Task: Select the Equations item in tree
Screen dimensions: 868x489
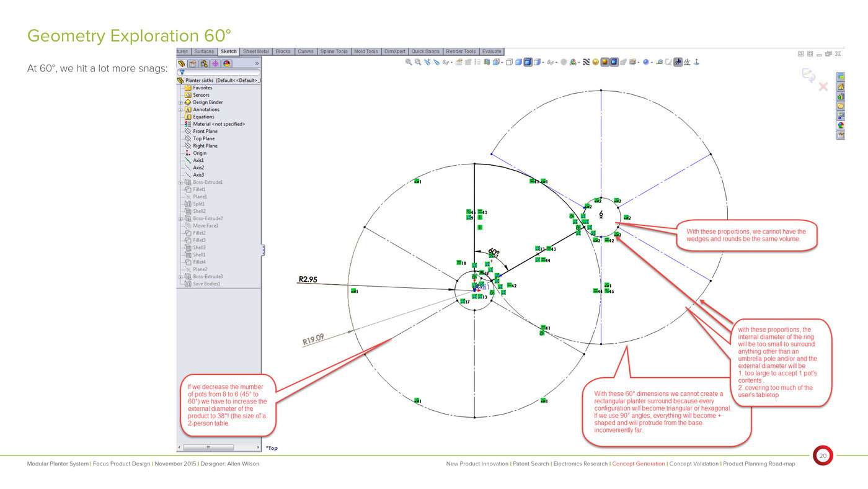Action: [x=203, y=117]
